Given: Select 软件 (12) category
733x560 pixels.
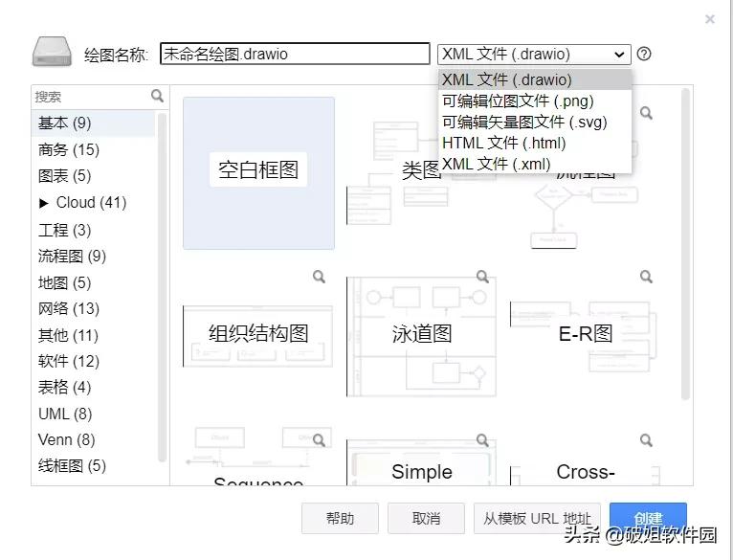Looking at the screenshot, I should click(x=93, y=361).
